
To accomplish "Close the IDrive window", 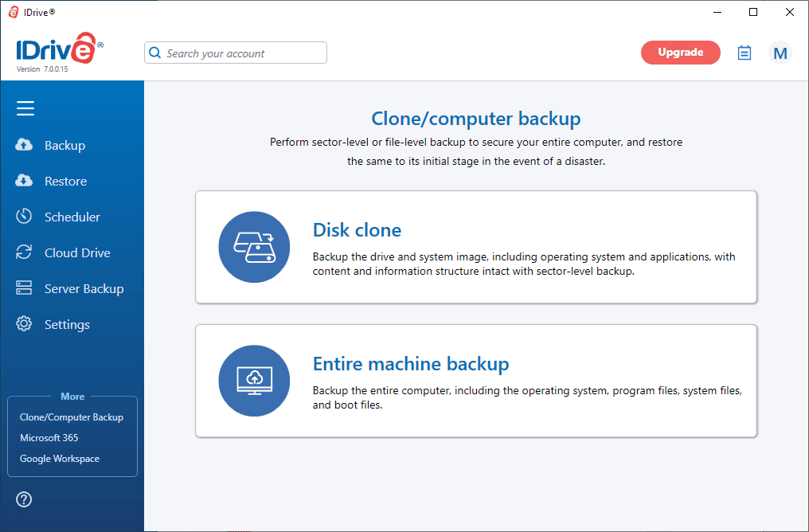I will pos(789,13).
